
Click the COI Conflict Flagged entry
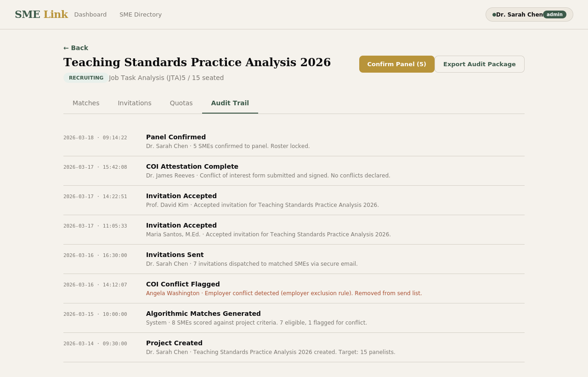pyautogui.click(x=183, y=284)
